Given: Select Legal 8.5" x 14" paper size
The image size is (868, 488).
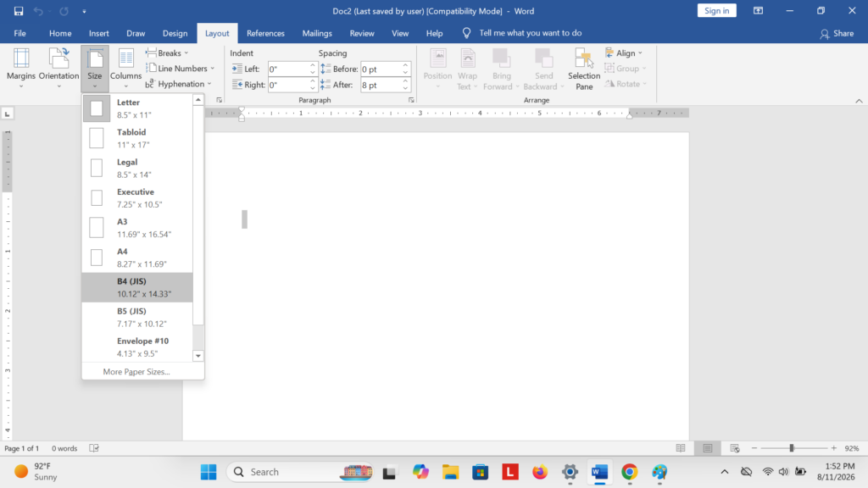Looking at the screenshot, I should pos(137,169).
